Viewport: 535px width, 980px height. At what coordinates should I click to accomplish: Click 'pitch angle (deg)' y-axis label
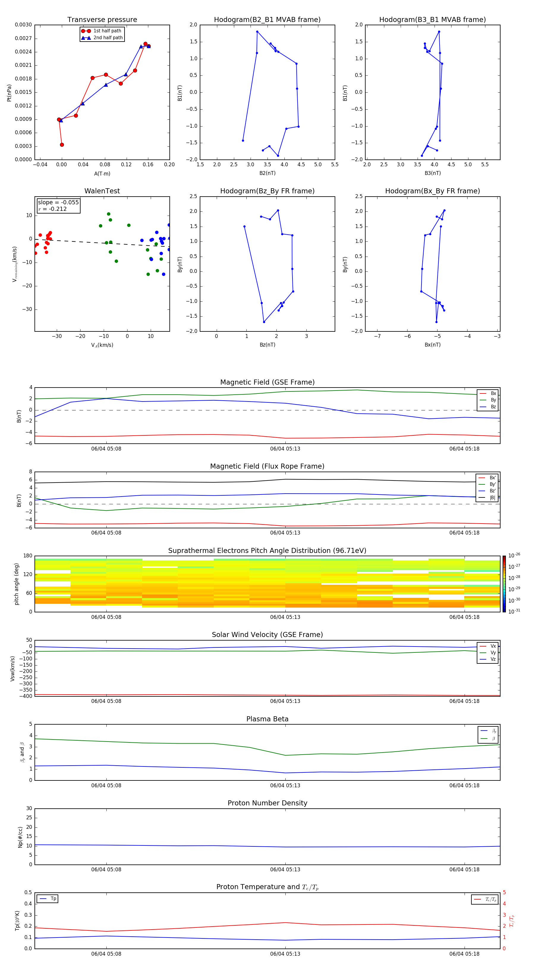click(16, 584)
